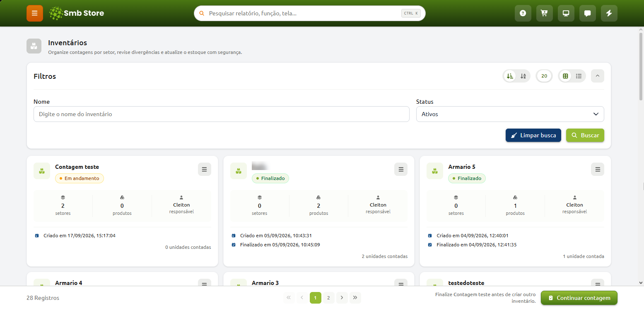
Task: Switch to list view
Action: pyautogui.click(x=579, y=76)
